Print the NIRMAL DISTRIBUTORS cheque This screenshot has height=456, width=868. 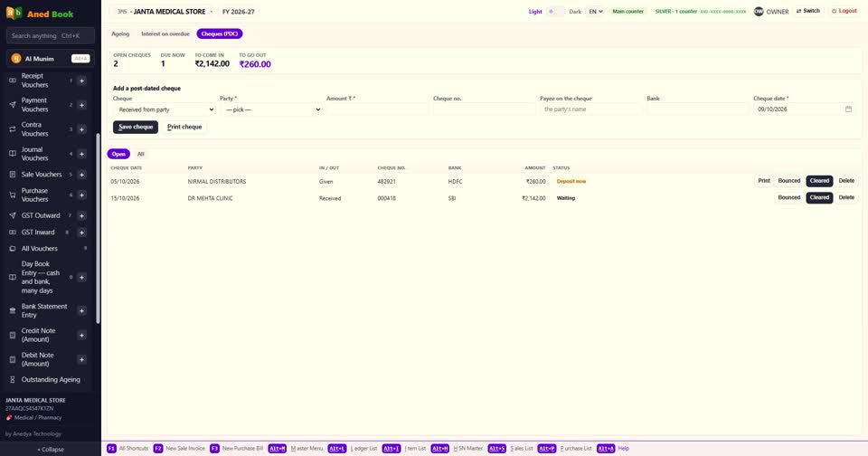pyautogui.click(x=764, y=181)
